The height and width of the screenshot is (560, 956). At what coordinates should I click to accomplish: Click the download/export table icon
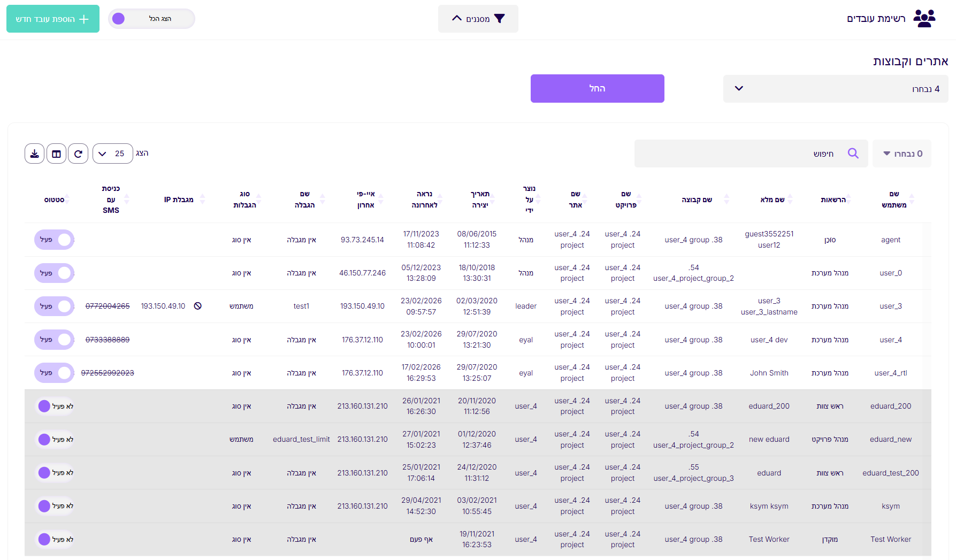point(34,154)
